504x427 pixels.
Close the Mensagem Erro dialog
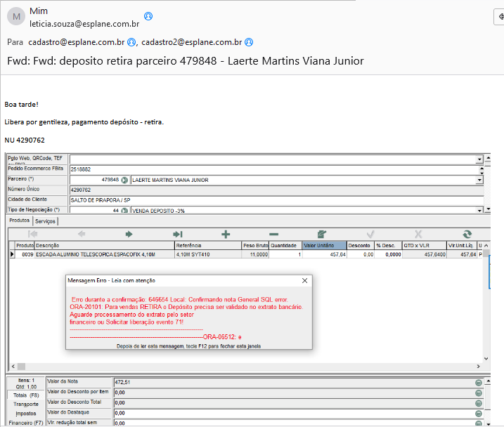click(304, 280)
